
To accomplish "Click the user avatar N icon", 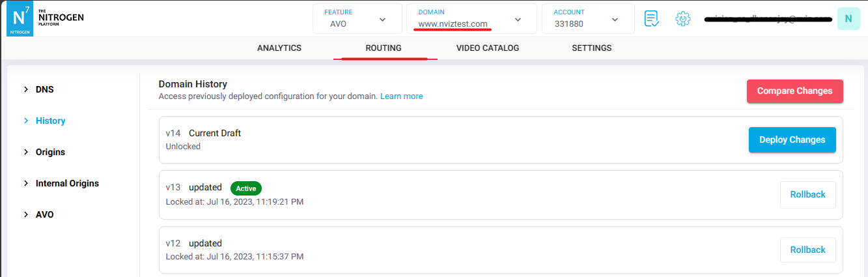I will pos(848,19).
